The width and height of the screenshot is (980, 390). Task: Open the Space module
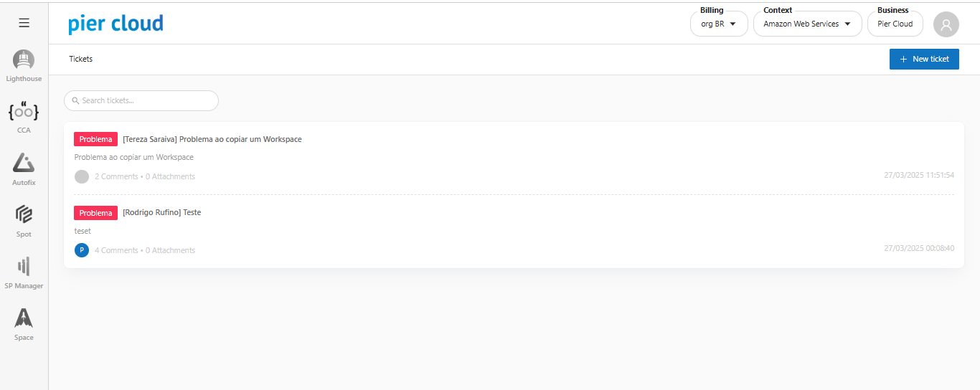tap(24, 323)
